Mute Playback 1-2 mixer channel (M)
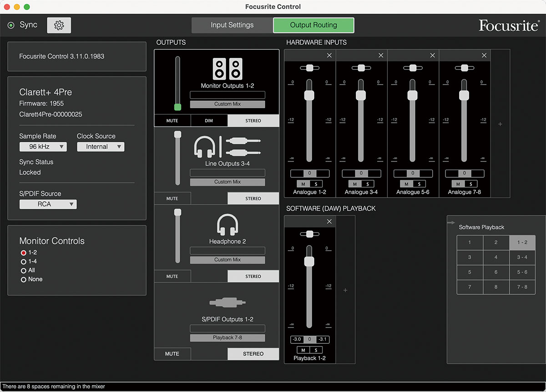 click(x=303, y=350)
